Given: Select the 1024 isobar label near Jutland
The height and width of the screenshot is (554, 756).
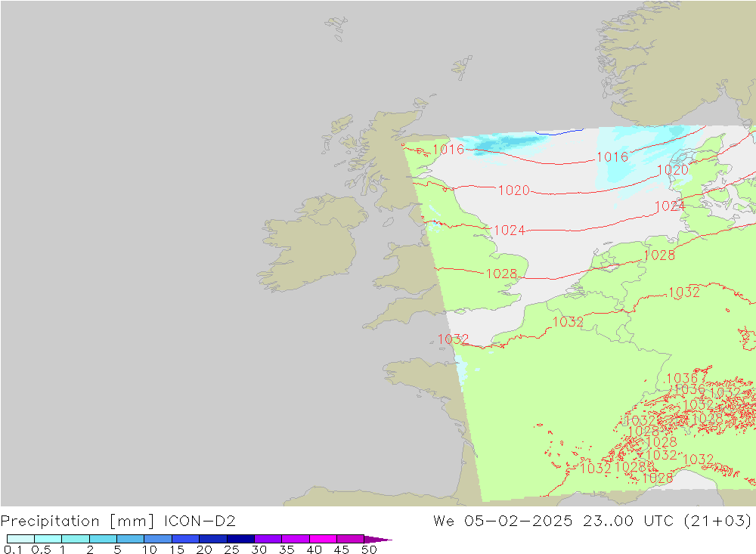Looking at the screenshot, I should pos(670,206).
